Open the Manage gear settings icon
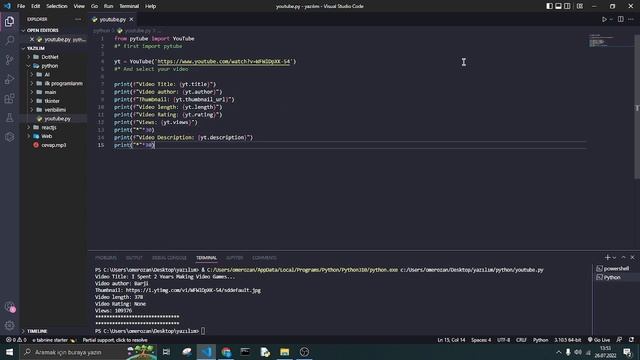This screenshot has height=360, width=640. [9, 325]
